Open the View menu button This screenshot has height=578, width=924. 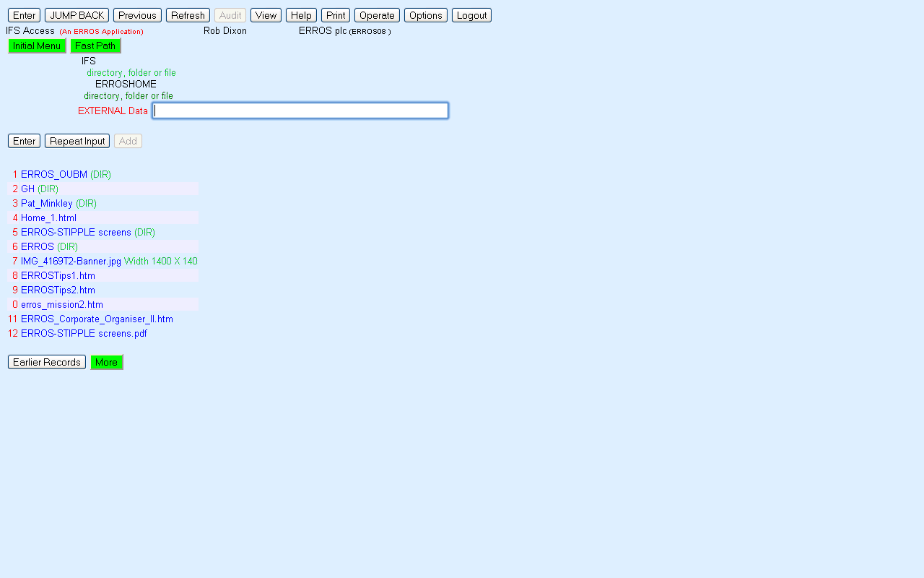point(266,15)
